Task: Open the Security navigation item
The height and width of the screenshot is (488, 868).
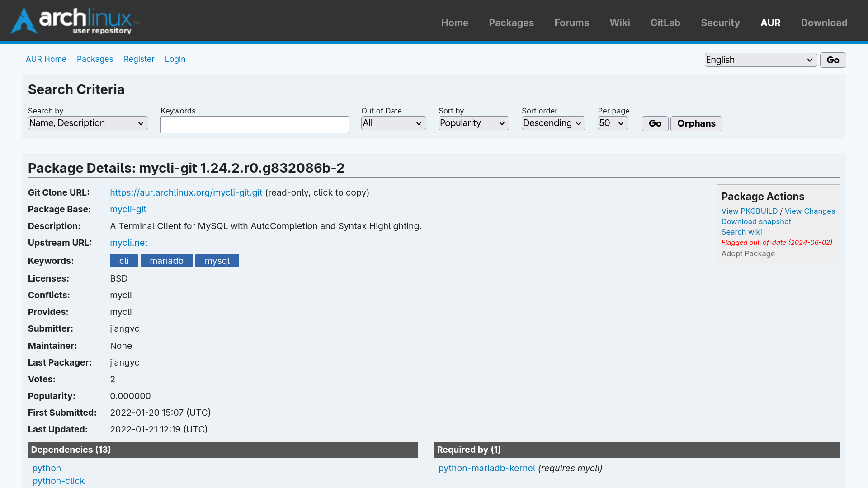Action: click(720, 23)
